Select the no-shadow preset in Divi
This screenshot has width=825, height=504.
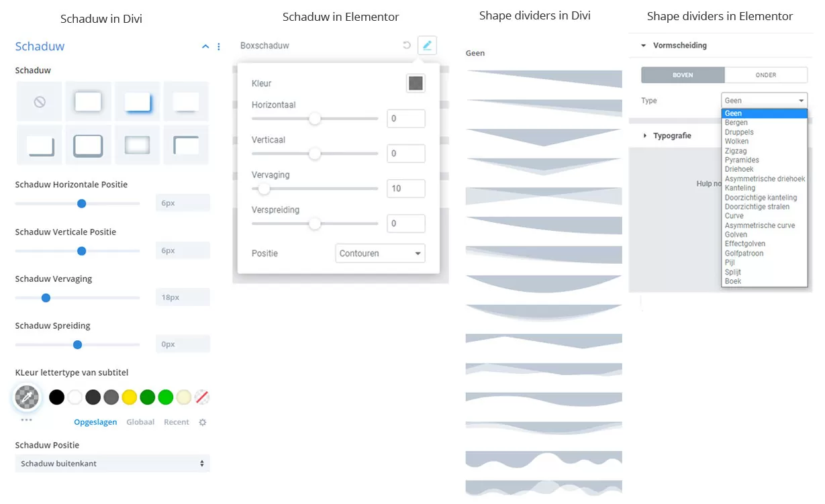(38, 101)
